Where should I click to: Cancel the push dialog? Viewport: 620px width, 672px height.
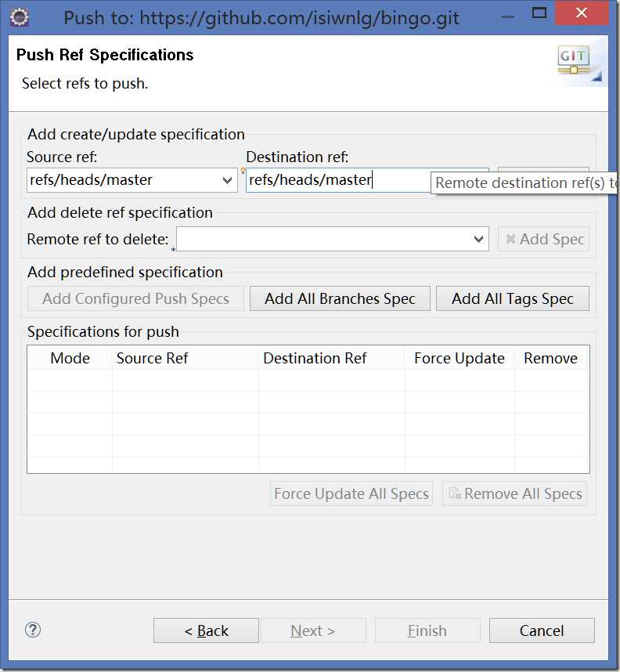(x=542, y=630)
